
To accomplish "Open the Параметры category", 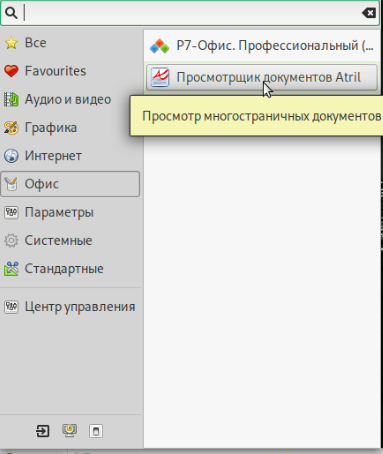I will [70, 212].
